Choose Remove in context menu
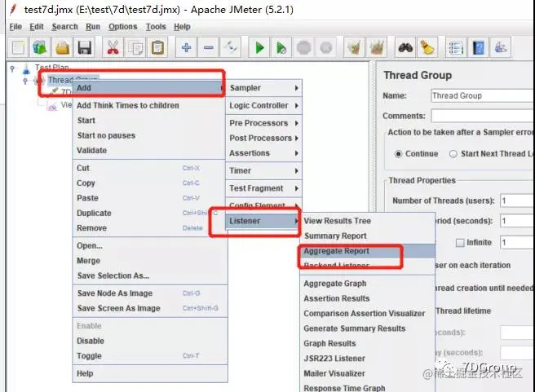This screenshot has height=392, width=535. point(149,228)
